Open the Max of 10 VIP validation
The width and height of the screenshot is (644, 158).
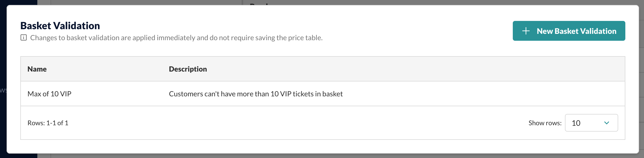(49, 94)
